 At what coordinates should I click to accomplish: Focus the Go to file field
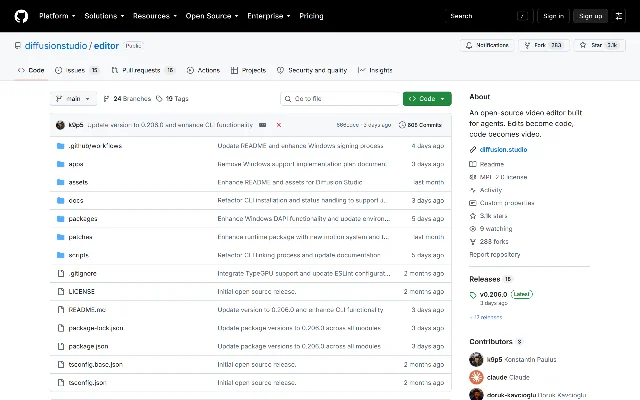(340, 99)
